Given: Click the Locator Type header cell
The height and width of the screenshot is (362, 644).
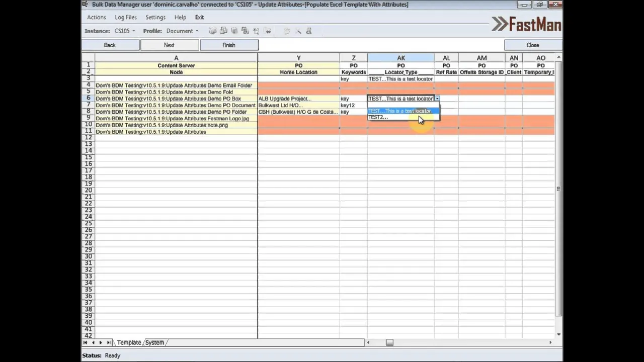Looking at the screenshot, I should (x=401, y=72).
